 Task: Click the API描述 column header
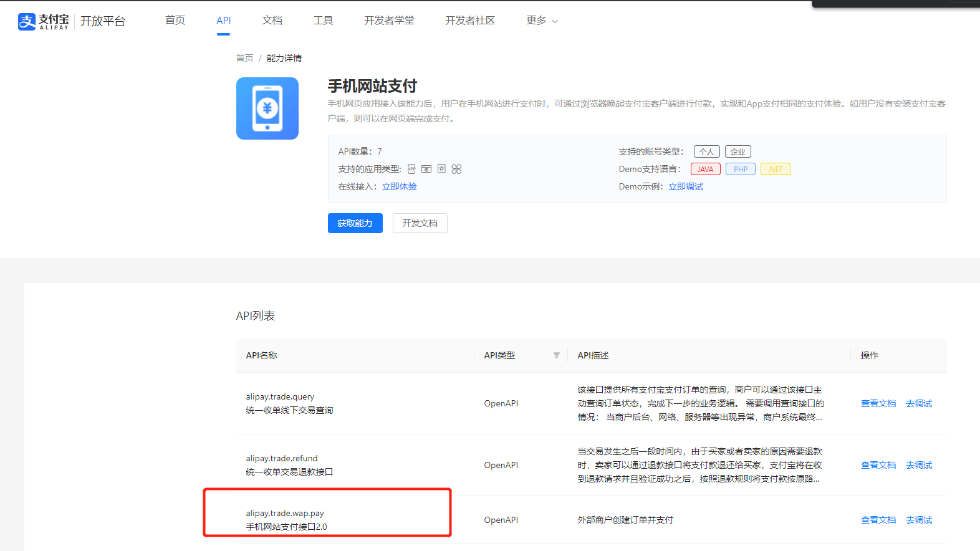click(593, 355)
